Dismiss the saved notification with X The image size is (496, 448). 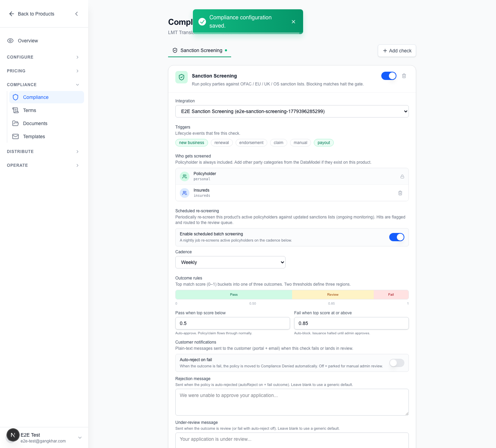click(x=293, y=22)
